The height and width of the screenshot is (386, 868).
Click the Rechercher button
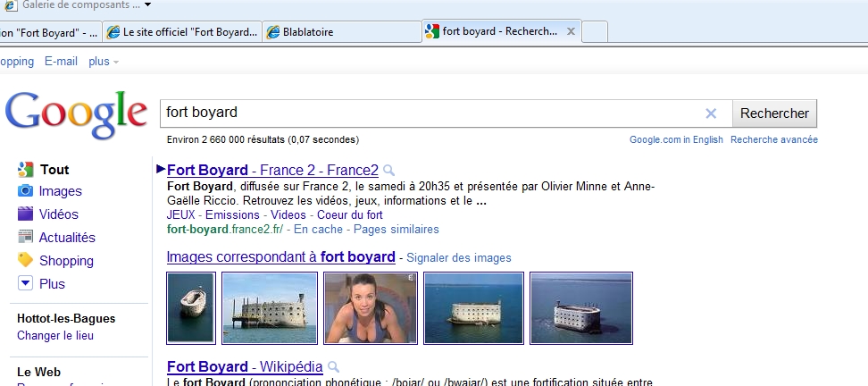[x=774, y=113]
